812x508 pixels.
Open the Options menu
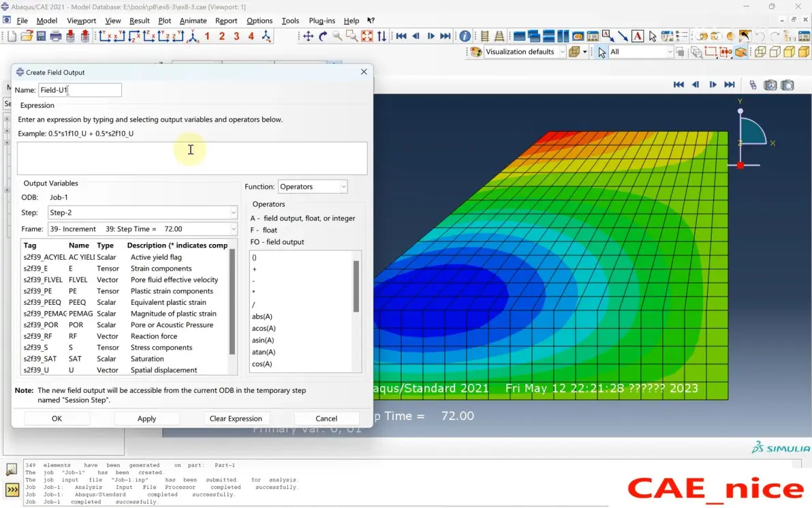pos(260,20)
